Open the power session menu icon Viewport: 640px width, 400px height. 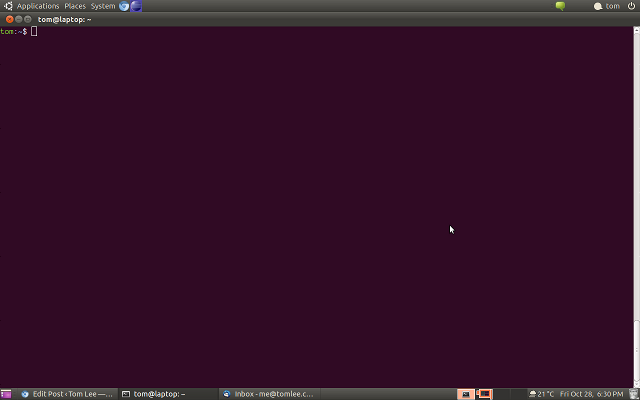631,6
